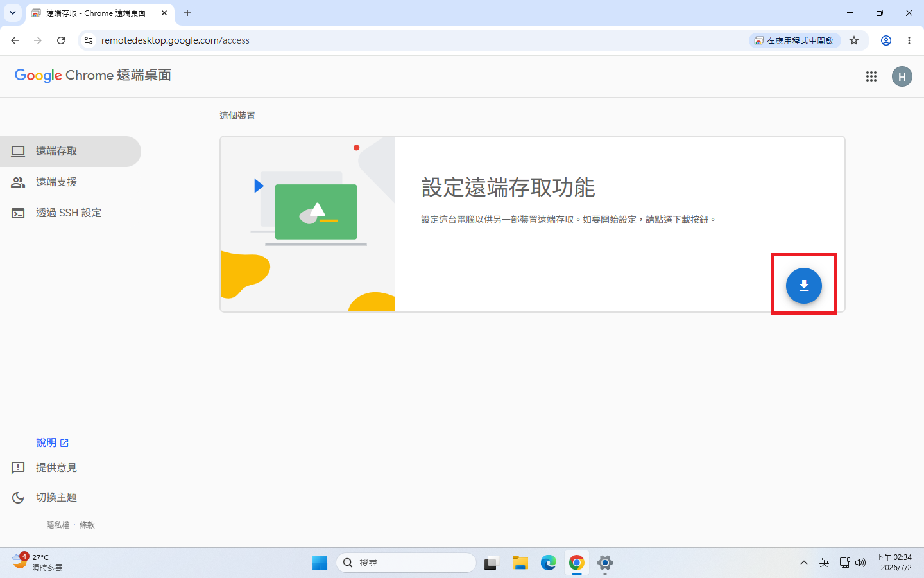Click the blue download button
Viewport: 924px width, 578px height.
click(x=803, y=286)
